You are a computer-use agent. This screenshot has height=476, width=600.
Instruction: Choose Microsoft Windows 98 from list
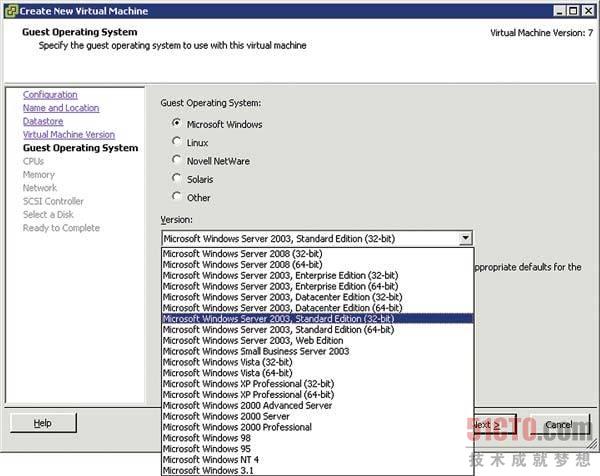317,438
